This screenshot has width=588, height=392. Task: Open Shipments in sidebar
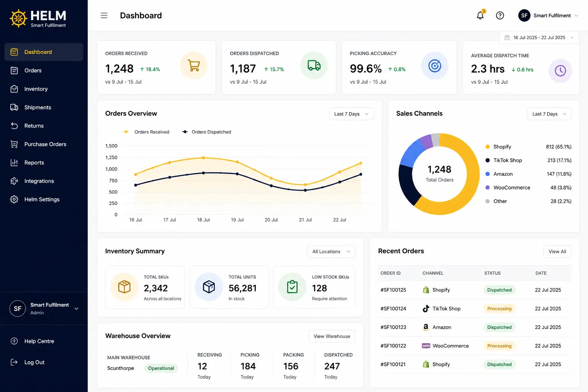click(x=44, y=107)
